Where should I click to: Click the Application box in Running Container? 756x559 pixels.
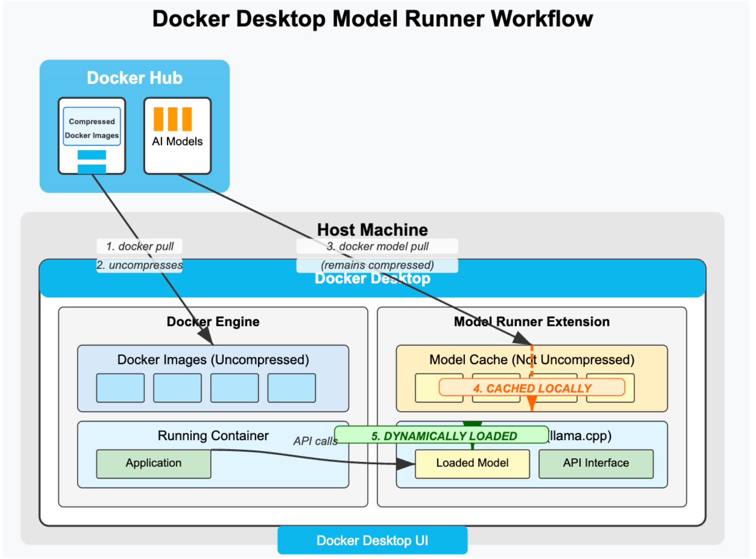click(153, 463)
